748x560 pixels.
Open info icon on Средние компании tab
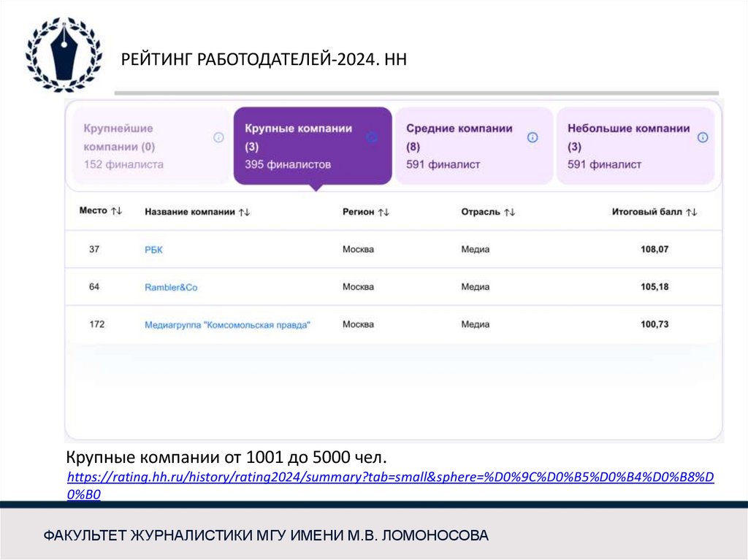point(533,137)
